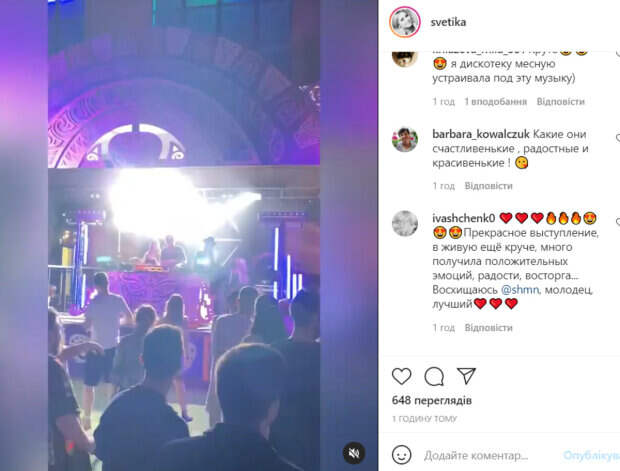Reply to the disco music comment
Image resolution: width=620 pixels, height=471 pixels.
click(560, 102)
